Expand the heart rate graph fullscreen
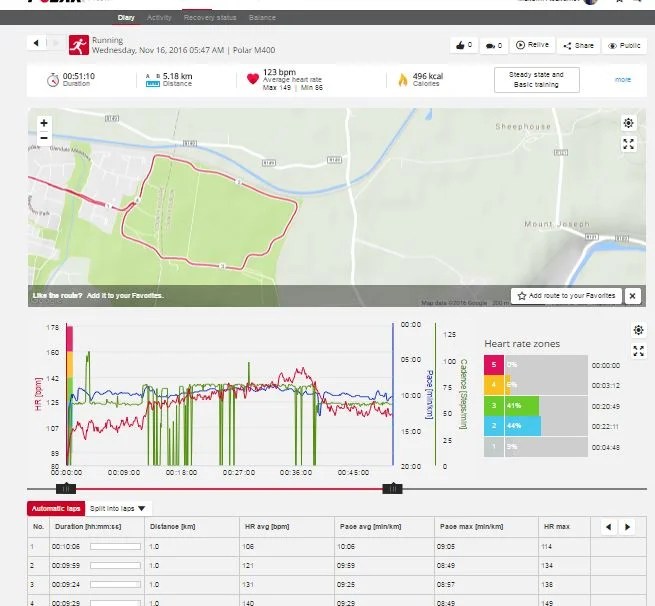Image resolution: width=655 pixels, height=606 pixels. (x=638, y=351)
